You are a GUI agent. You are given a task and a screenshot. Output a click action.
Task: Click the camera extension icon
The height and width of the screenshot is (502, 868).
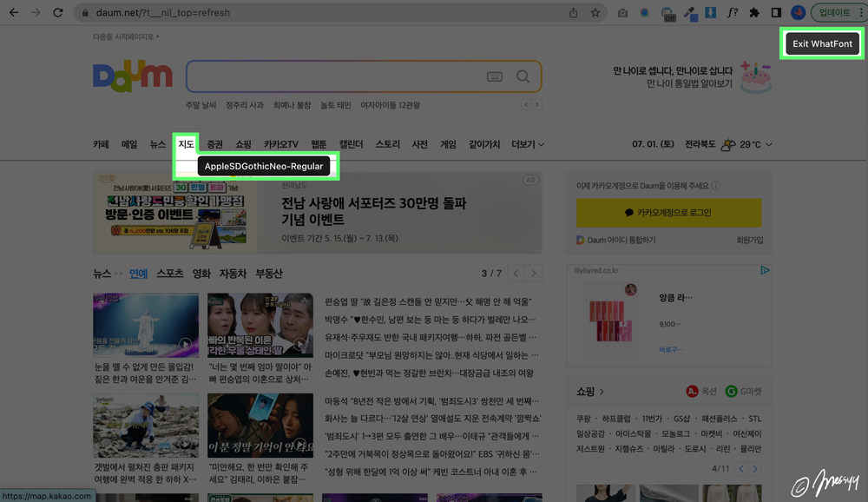click(x=622, y=12)
